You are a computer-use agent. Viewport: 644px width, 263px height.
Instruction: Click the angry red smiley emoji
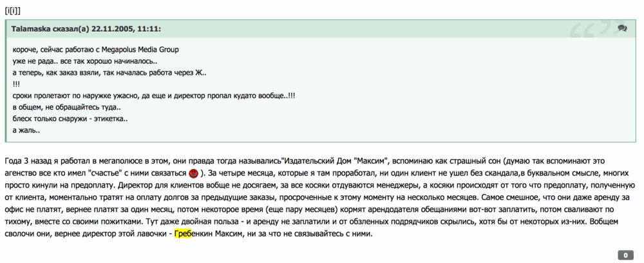193,172
